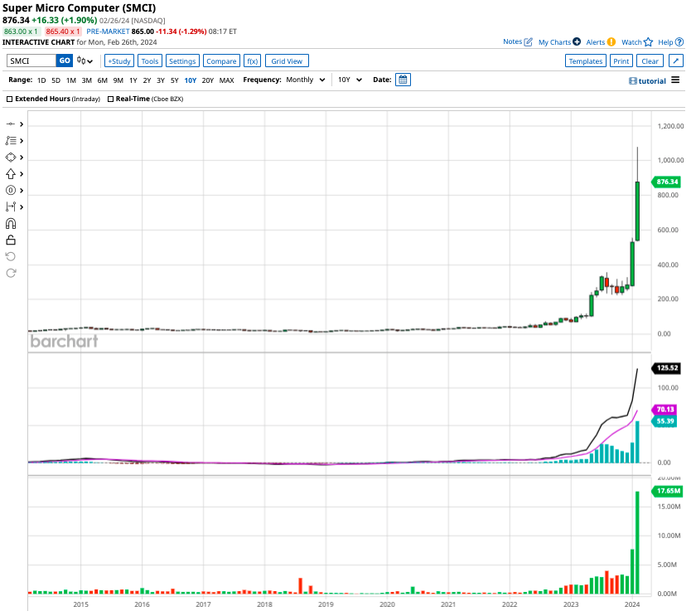This screenshot has width=696, height=616.
Task: Open the Fibonacci tools list
Action: 11,140
